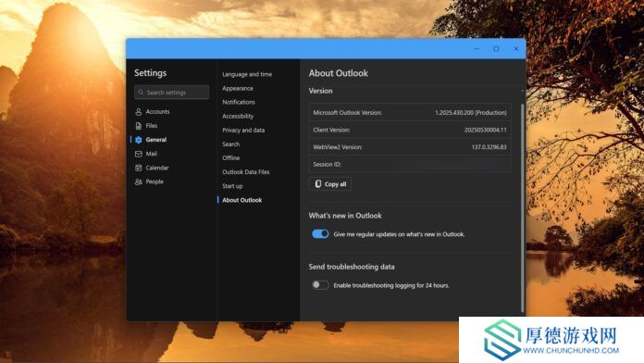Click the General gear icon
This screenshot has width=644, height=363.
coord(139,140)
